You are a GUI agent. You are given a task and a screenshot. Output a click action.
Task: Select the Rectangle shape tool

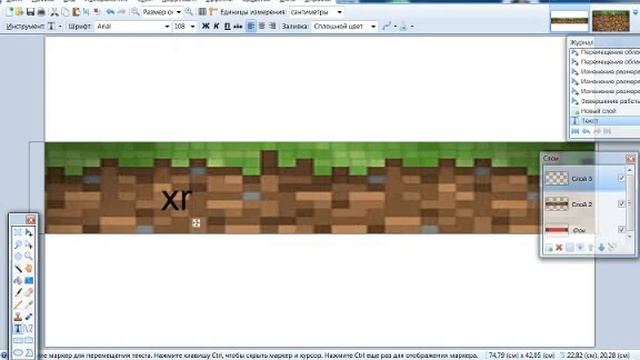pyautogui.click(x=18, y=340)
